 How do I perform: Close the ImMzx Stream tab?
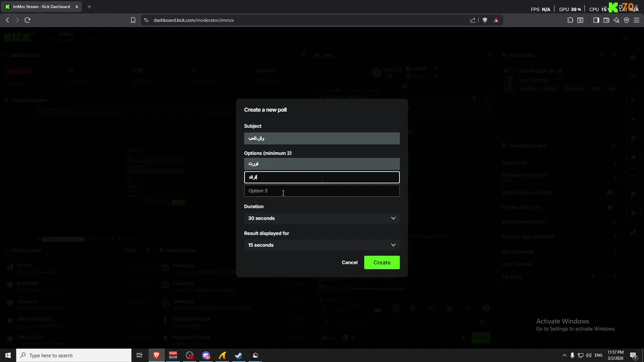pyautogui.click(x=77, y=7)
